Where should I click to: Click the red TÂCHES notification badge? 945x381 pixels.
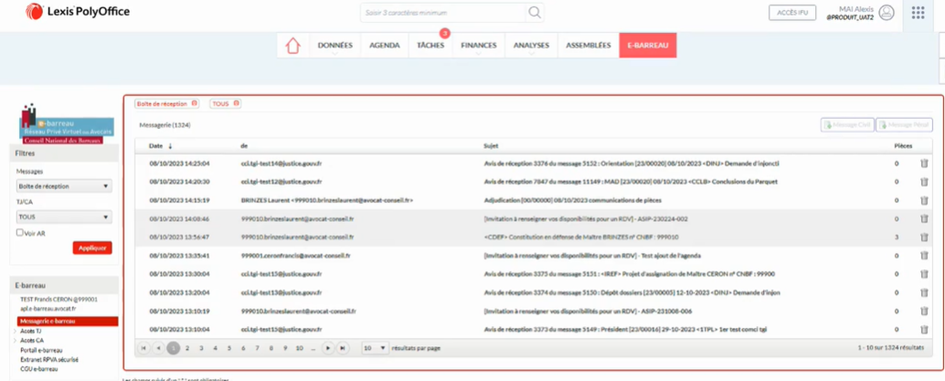tap(445, 33)
